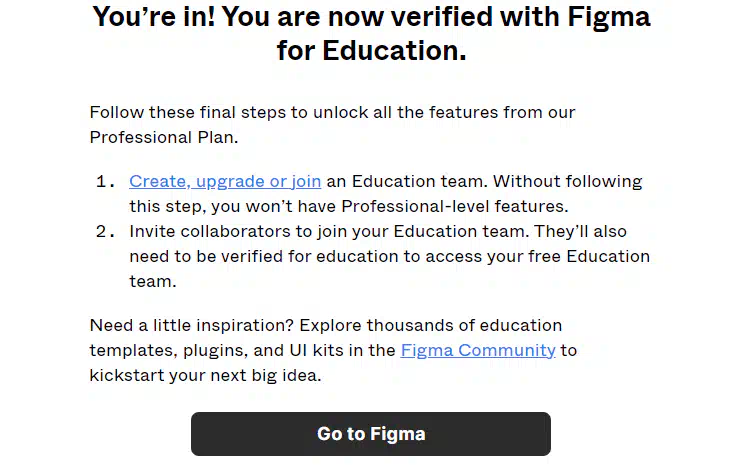
Task: Click the 'You're in!' heading line
Action: pyautogui.click(x=371, y=17)
